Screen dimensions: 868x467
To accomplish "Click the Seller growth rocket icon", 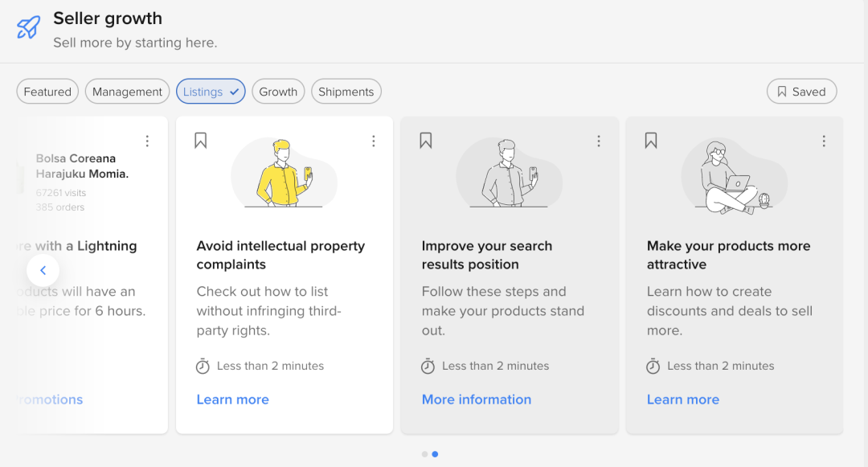I will pos(28,27).
